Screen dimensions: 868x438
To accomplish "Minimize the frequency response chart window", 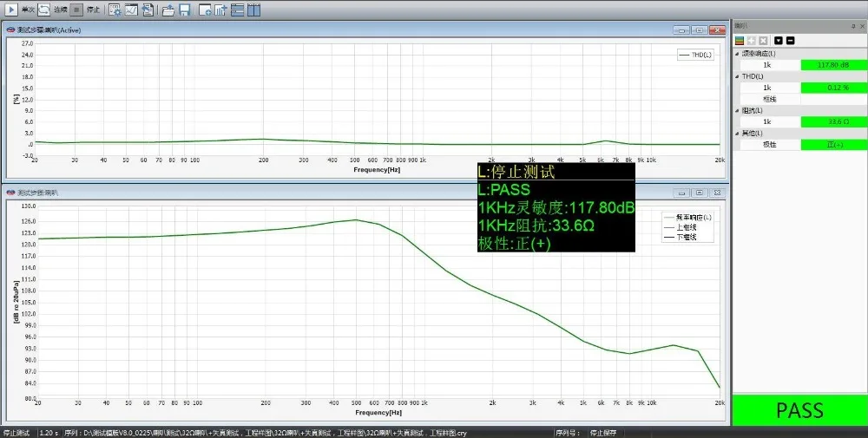I will click(681, 193).
